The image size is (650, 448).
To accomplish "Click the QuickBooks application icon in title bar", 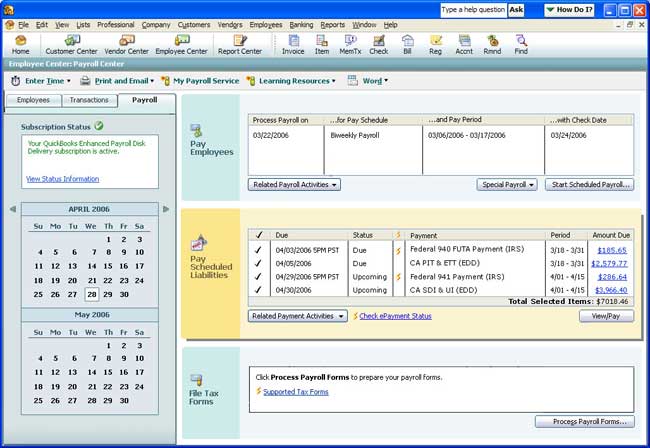I will 9,10.
